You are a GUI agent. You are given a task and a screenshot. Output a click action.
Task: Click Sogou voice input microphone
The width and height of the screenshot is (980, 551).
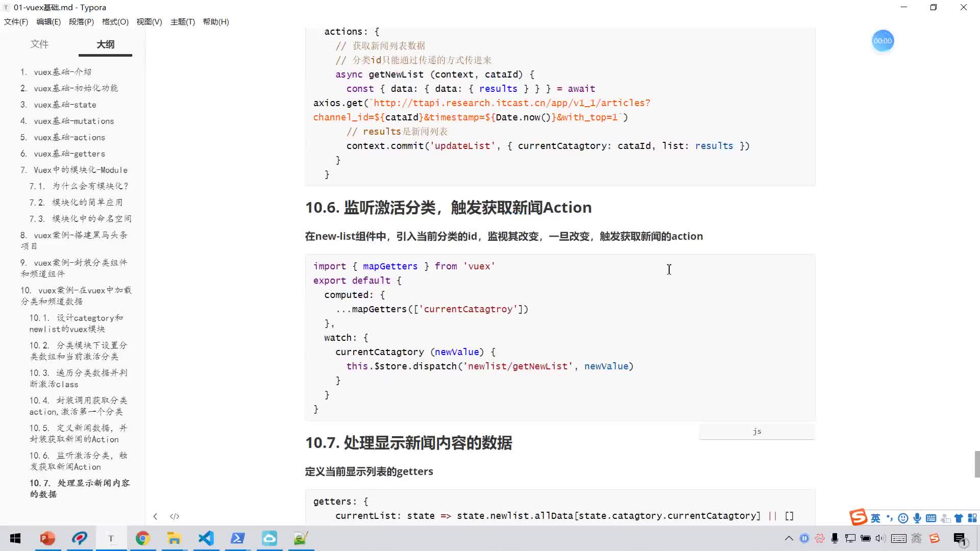(x=917, y=518)
